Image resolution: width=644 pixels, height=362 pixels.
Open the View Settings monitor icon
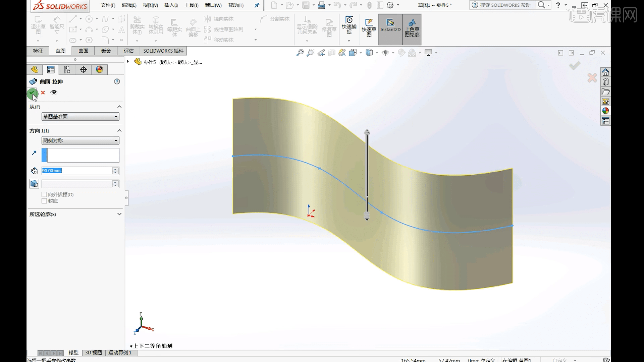tap(428, 53)
